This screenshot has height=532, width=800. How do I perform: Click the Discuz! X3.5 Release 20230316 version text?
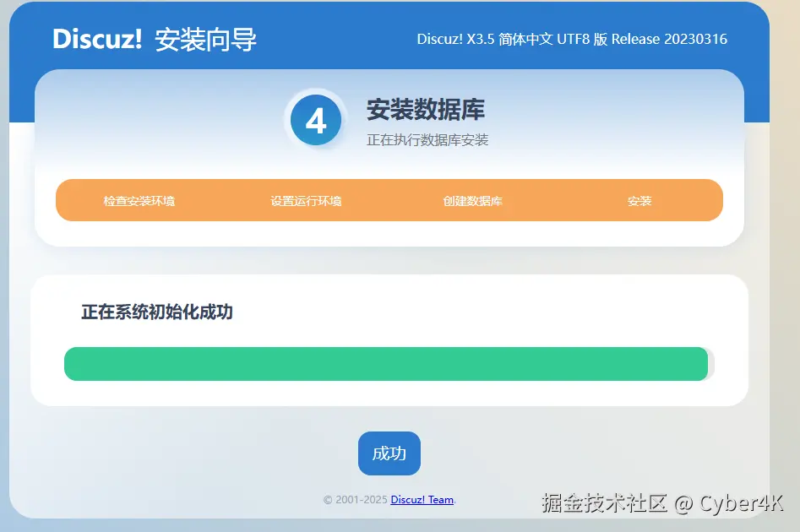pyautogui.click(x=572, y=40)
